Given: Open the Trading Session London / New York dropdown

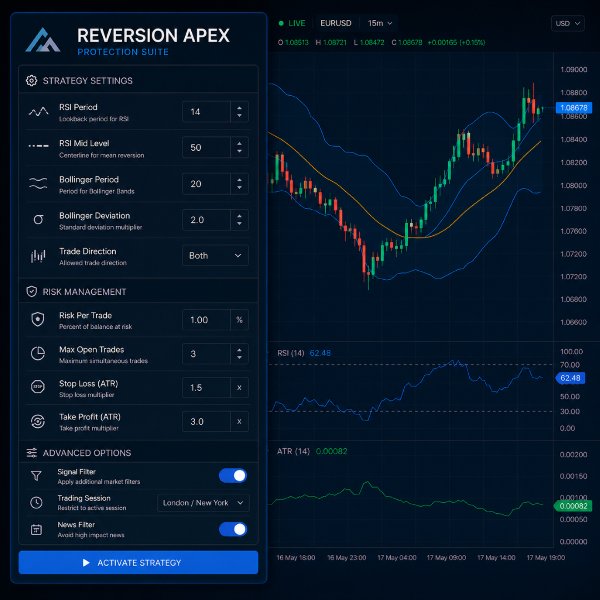Looking at the screenshot, I should 203,503.
